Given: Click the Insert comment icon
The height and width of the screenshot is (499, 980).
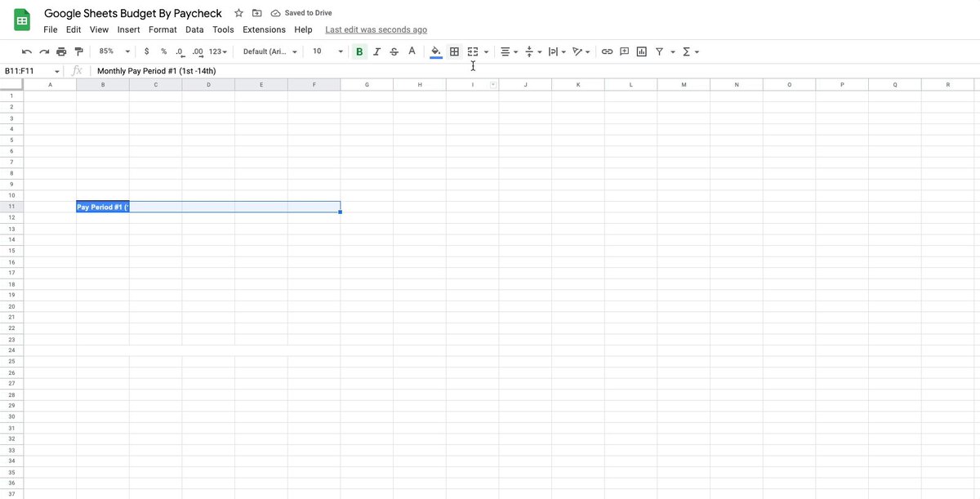Looking at the screenshot, I should pyautogui.click(x=624, y=51).
